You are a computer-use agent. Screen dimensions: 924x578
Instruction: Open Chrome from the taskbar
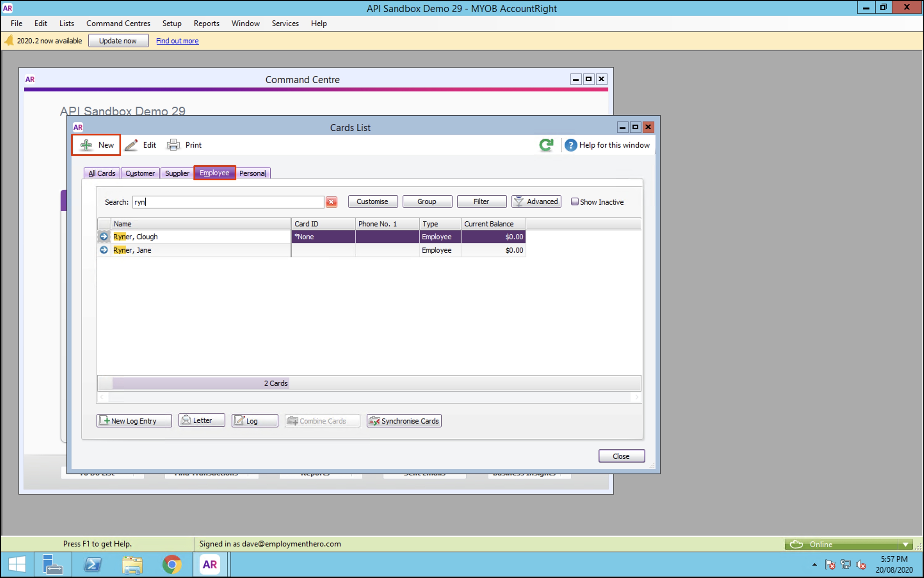click(x=172, y=564)
